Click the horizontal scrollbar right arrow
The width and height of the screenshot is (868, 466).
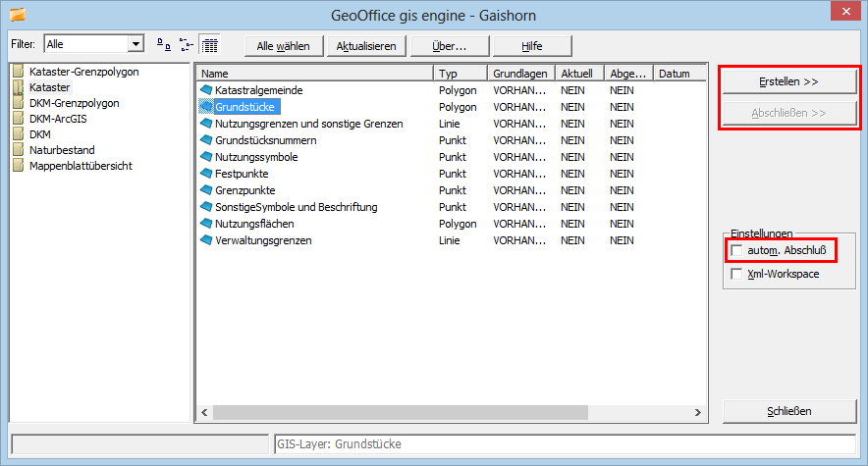697,412
